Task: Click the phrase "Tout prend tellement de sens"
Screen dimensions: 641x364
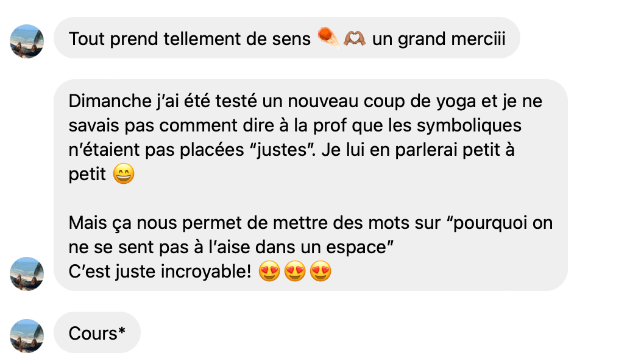Action: click(189, 39)
